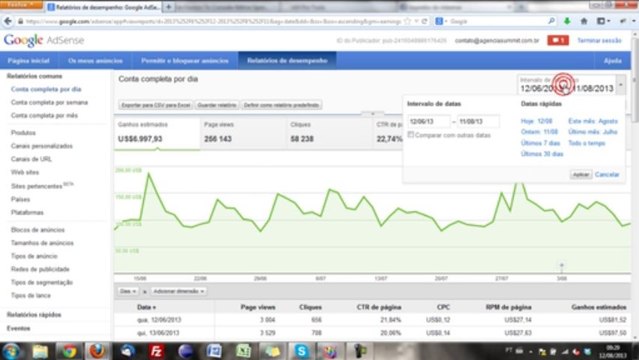This screenshot has width=639, height=360.
Task: Open 'Canais de URL' report
Action: [31, 159]
